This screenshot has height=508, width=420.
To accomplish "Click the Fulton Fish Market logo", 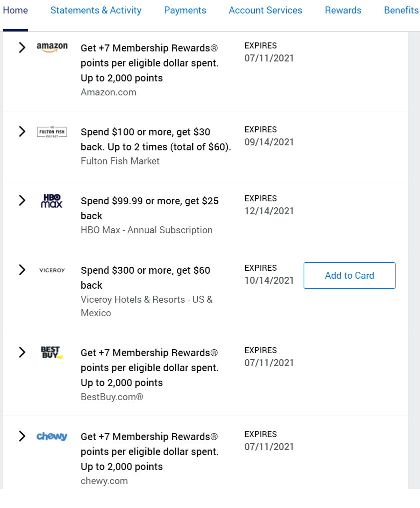I will 52,131.
